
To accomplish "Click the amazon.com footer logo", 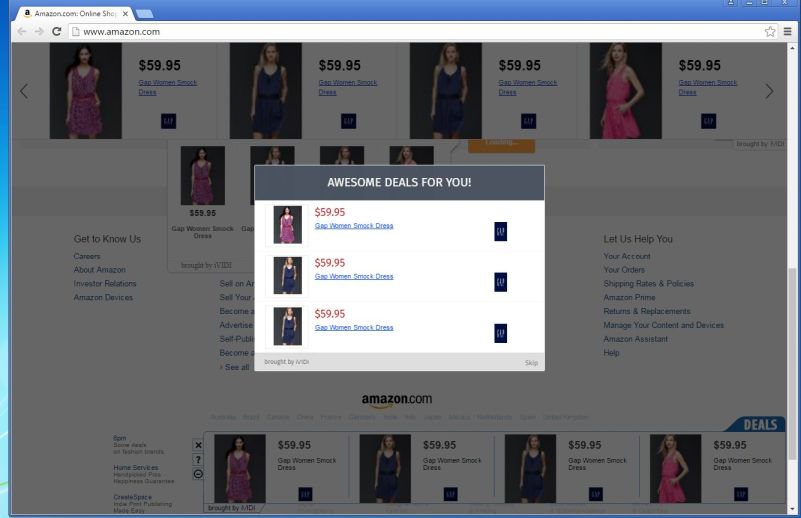I will click(x=397, y=400).
